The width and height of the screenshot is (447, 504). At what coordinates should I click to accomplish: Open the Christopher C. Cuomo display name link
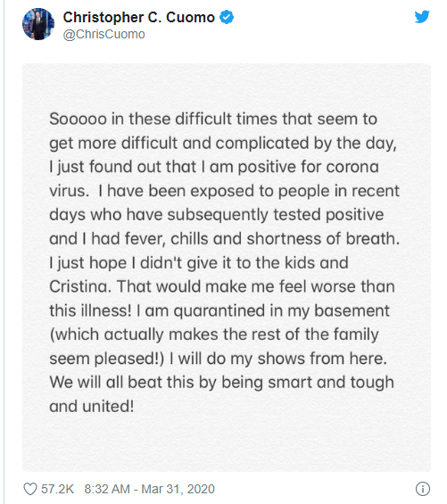click(138, 17)
